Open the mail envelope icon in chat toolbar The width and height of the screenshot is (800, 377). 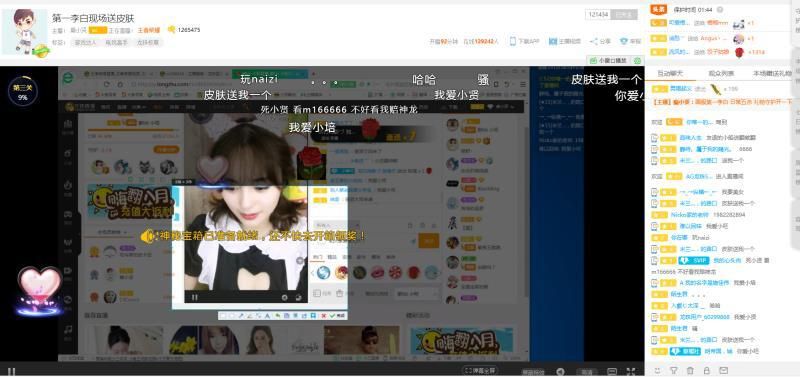click(x=723, y=370)
